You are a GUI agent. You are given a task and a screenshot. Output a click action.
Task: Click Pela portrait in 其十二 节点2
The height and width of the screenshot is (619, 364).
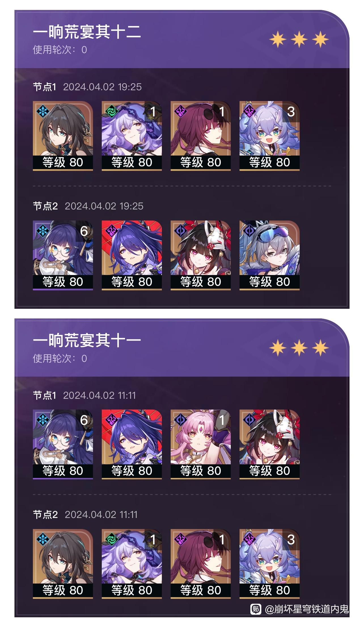(63, 255)
